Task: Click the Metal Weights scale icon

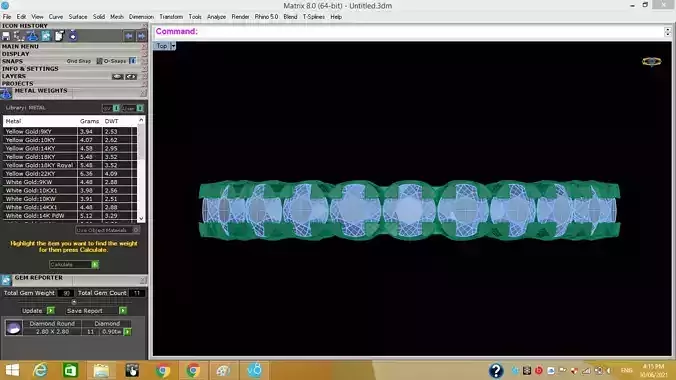Action: pos(6,93)
